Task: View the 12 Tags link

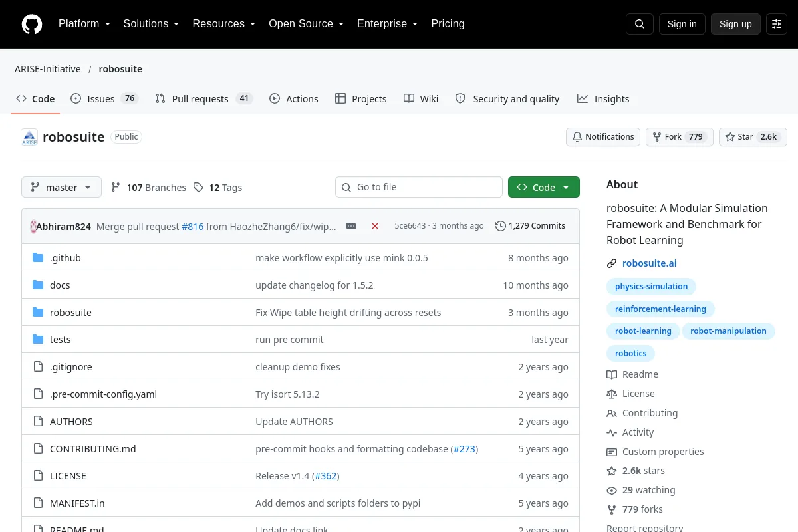Action: point(217,188)
